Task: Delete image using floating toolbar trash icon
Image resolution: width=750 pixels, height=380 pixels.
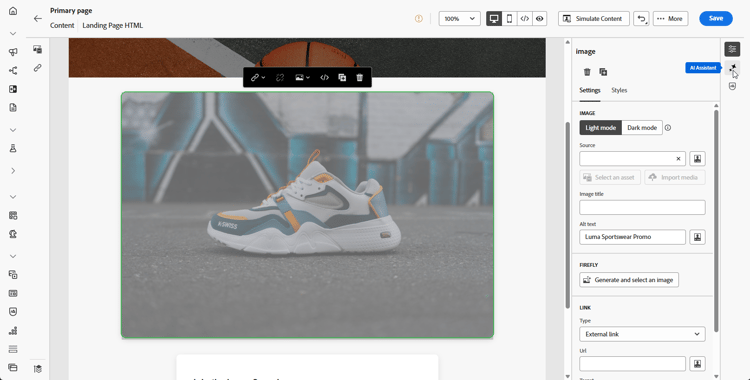Action: [360, 78]
